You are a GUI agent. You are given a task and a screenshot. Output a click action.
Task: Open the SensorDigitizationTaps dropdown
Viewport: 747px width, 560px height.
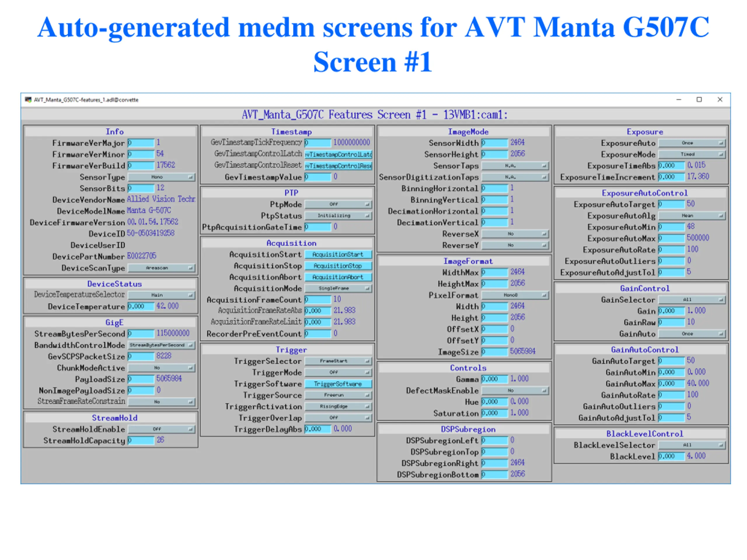coord(515,177)
